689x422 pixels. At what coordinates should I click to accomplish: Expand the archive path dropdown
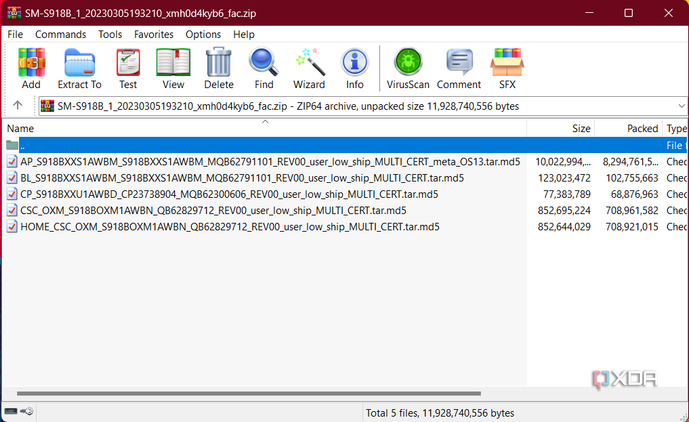coord(681,106)
